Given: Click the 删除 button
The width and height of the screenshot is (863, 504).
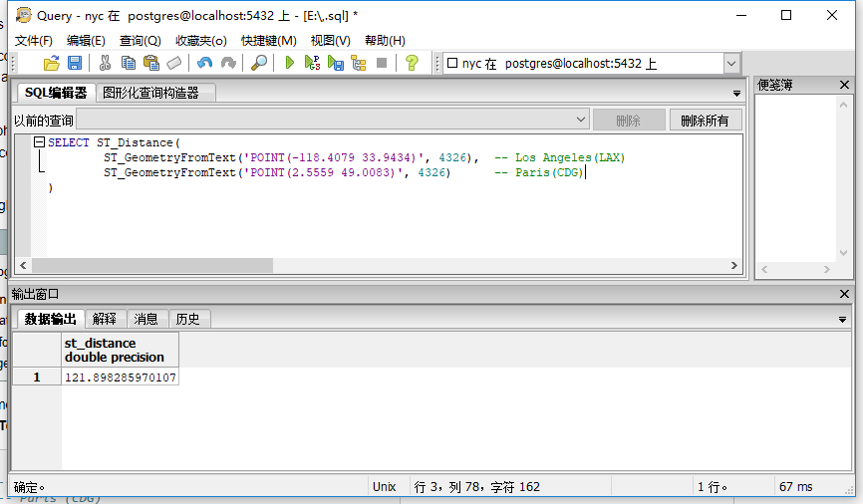Looking at the screenshot, I should point(628,120).
